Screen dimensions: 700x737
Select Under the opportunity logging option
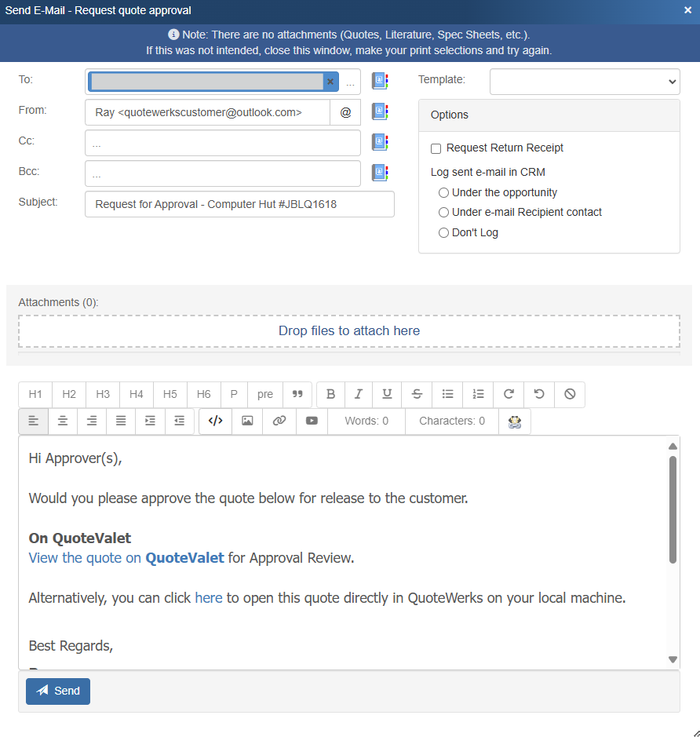click(x=444, y=192)
